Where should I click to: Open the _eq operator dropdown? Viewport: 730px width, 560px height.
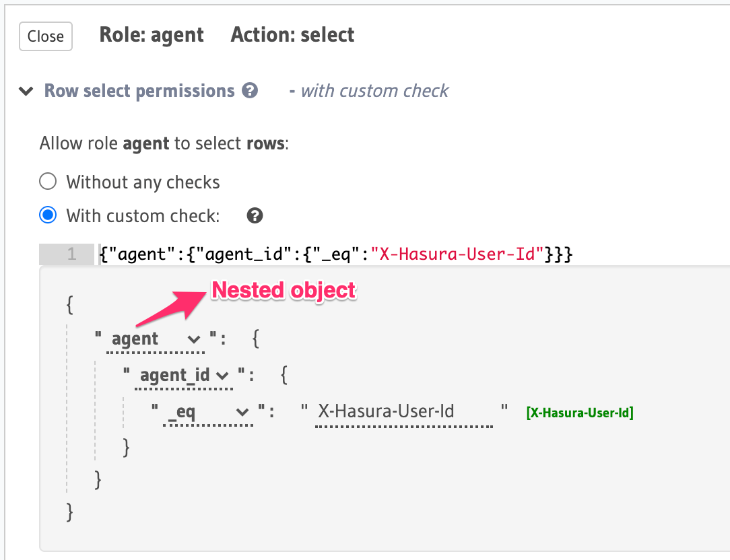(208, 412)
